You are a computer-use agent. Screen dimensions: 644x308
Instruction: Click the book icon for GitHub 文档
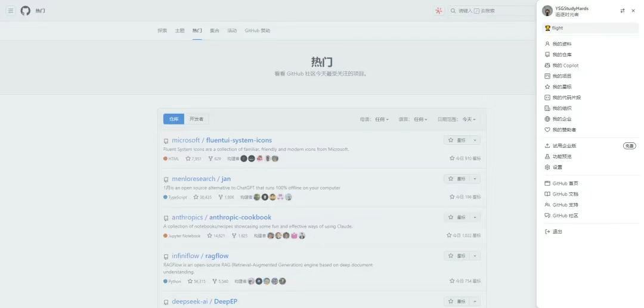pyautogui.click(x=547, y=194)
